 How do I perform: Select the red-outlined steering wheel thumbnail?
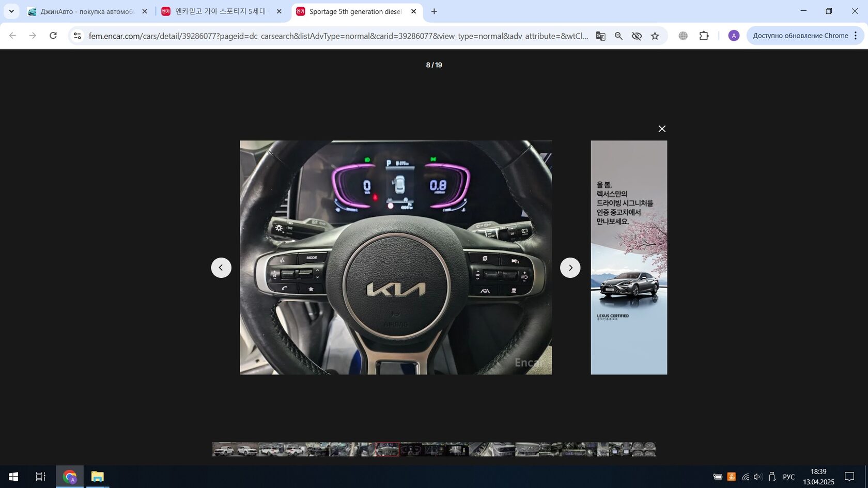coord(388,449)
